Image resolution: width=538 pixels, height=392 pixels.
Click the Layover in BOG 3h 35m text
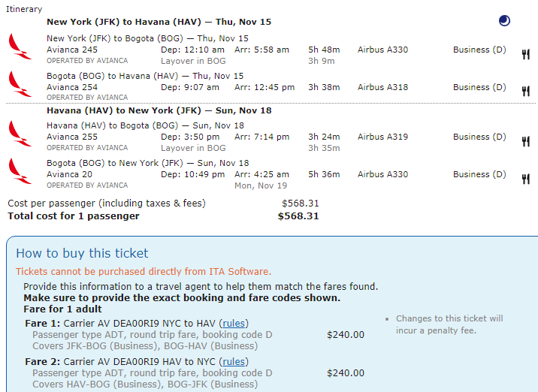pos(250,148)
